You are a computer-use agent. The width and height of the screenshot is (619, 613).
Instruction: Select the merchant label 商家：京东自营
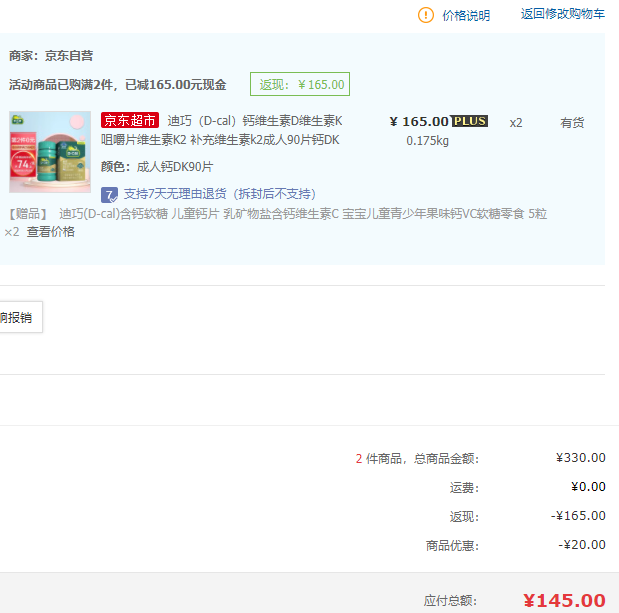pos(51,56)
